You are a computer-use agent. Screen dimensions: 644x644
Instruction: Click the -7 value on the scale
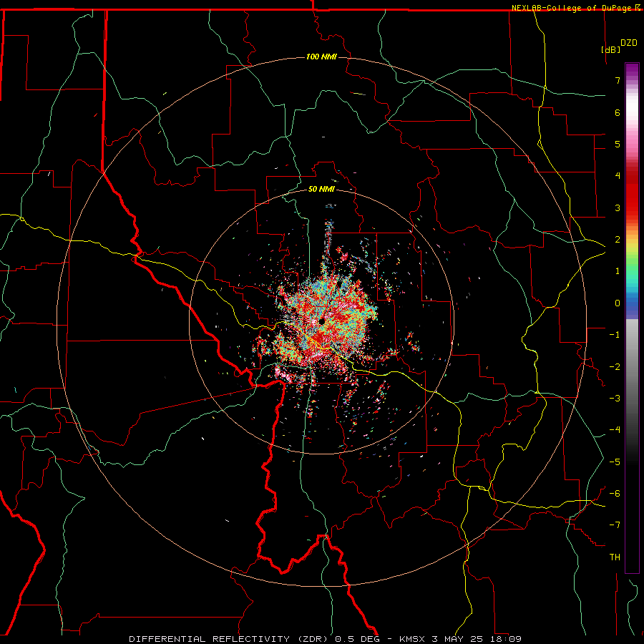[x=615, y=525]
